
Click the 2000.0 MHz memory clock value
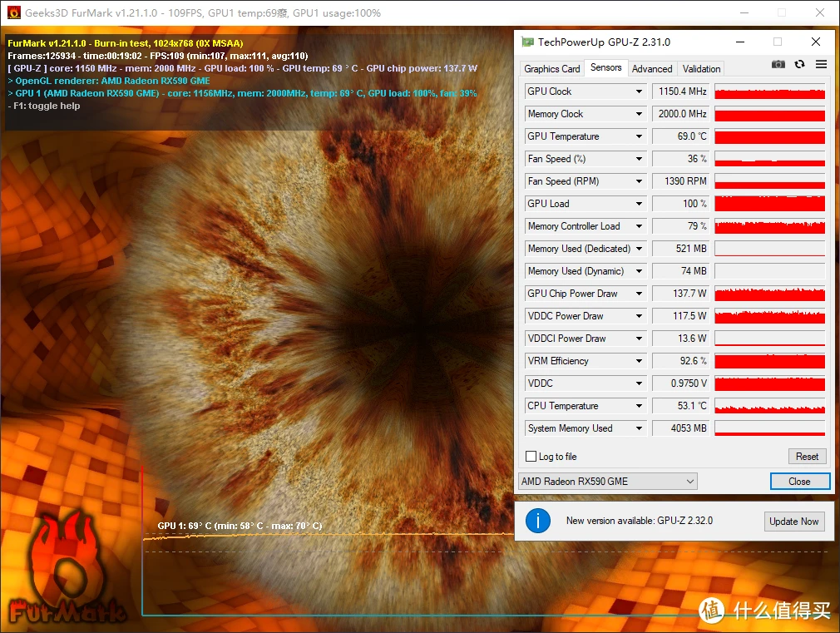[681, 114]
